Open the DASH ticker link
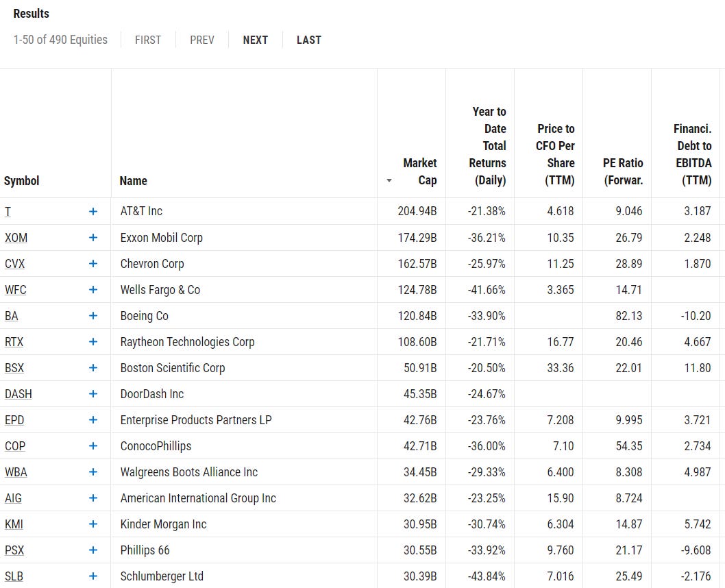The height and width of the screenshot is (588, 725). [x=19, y=394]
